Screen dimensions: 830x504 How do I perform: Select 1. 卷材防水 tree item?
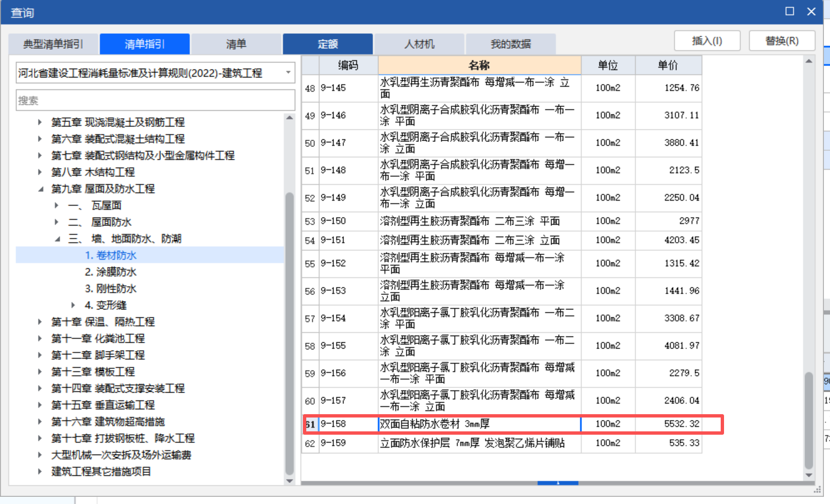[x=110, y=255]
